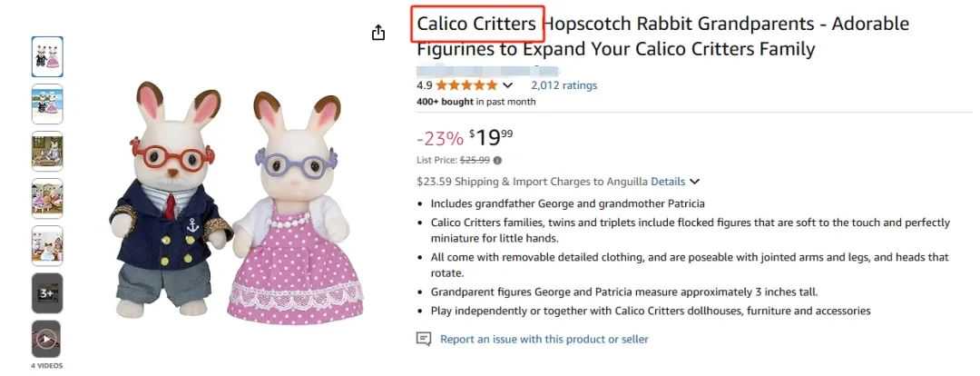Play the product video thumbnail
Image resolution: width=980 pixels, height=376 pixels.
[x=47, y=340]
